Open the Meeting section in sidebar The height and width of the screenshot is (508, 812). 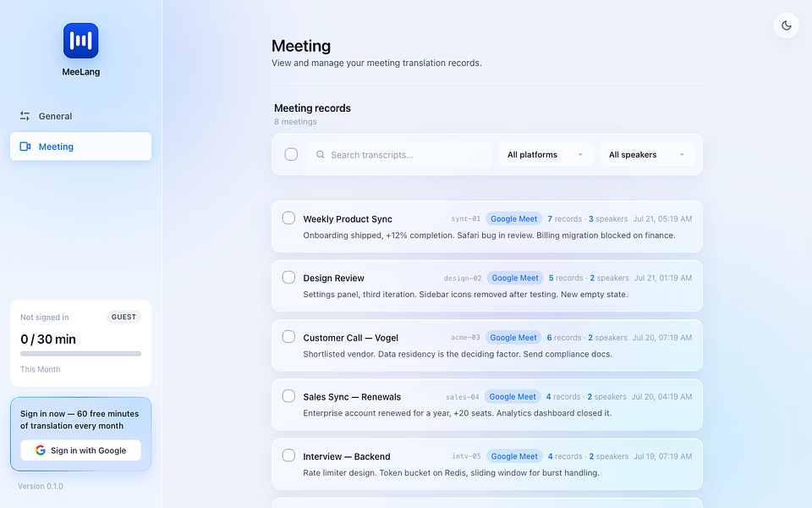pyautogui.click(x=81, y=146)
